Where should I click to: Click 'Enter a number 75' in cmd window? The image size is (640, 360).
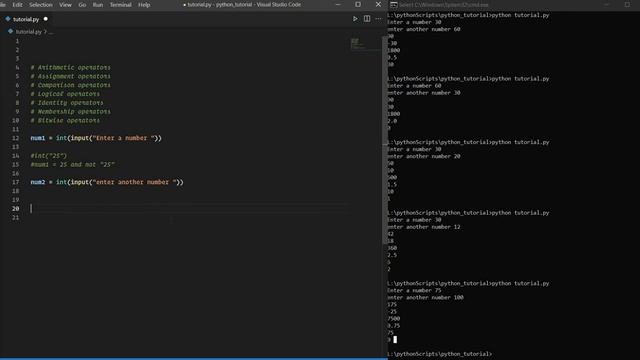click(414, 291)
